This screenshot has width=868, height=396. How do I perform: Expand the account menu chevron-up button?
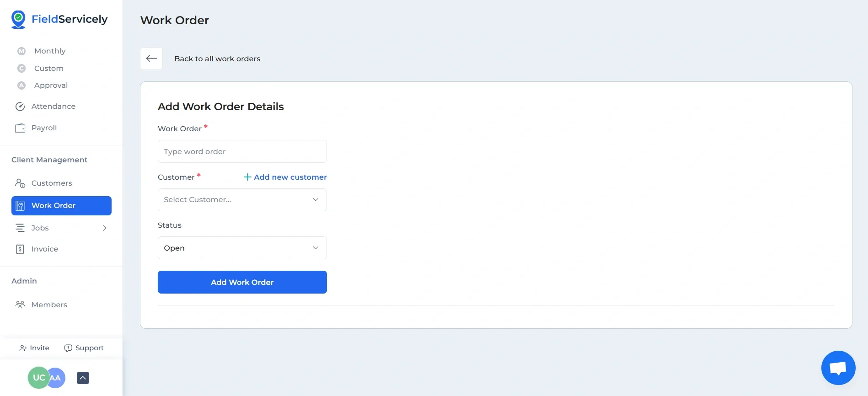pyautogui.click(x=83, y=378)
